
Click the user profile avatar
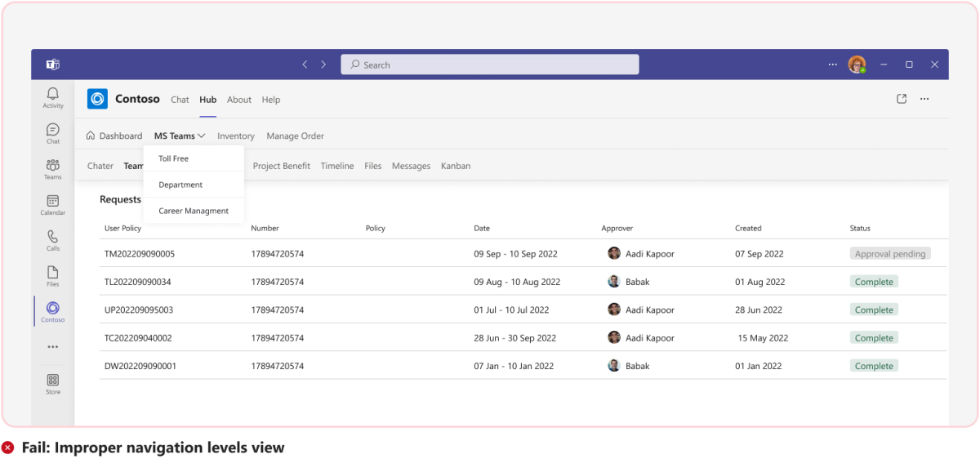[856, 65]
